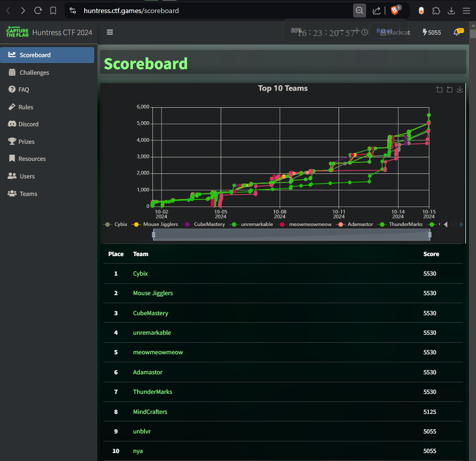Click the Capture The Flag logo

tap(17, 32)
